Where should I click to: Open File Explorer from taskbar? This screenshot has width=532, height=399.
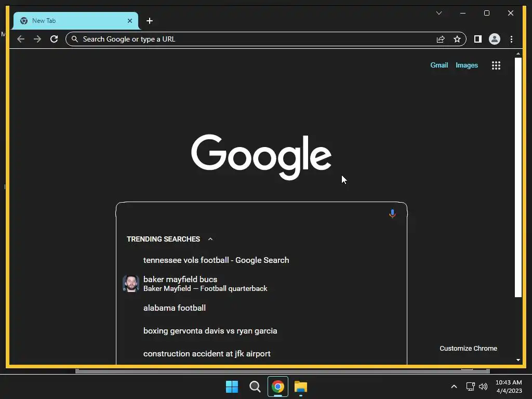click(x=301, y=387)
